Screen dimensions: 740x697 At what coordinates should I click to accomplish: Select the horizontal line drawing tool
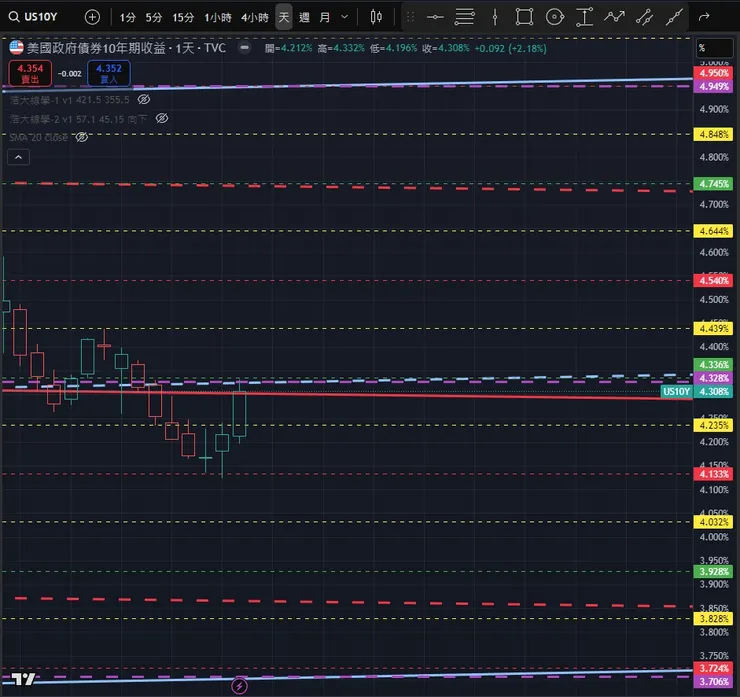point(435,17)
